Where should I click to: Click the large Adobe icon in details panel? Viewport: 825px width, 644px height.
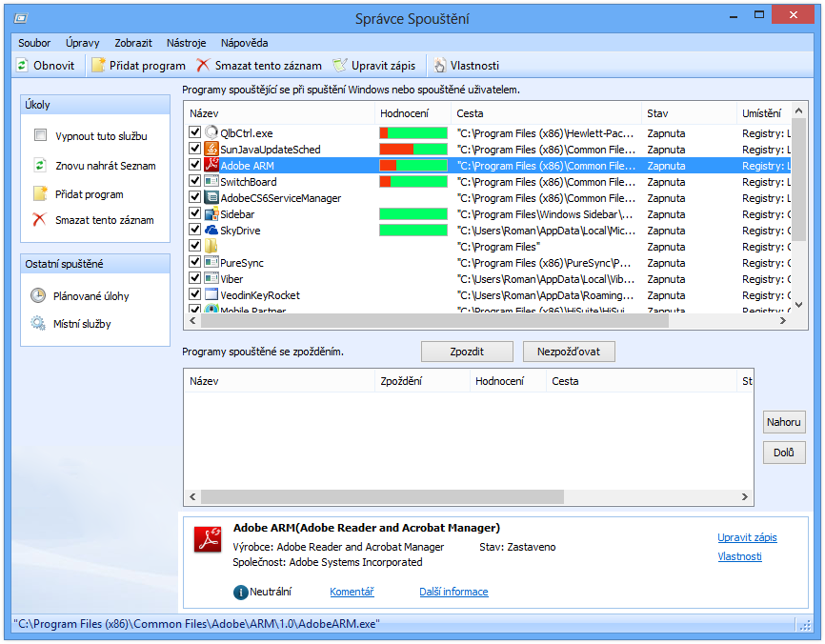click(x=208, y=540)
